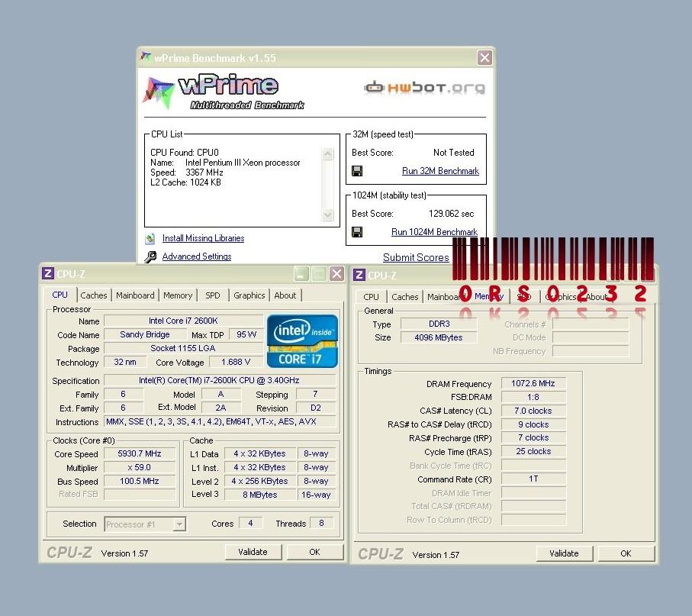
Task: Click the Cores count value 4
Action: 251,524
